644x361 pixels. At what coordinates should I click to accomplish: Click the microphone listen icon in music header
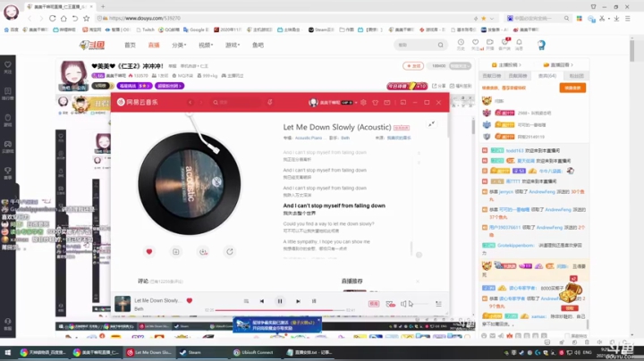coord(270,102)
